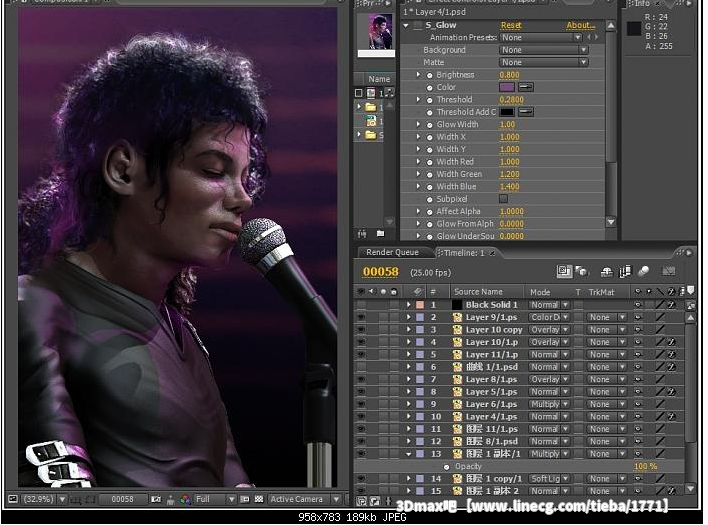Click the purple Color swatch
This screenshot has width=708, height=525.
[x=507, y=87]
